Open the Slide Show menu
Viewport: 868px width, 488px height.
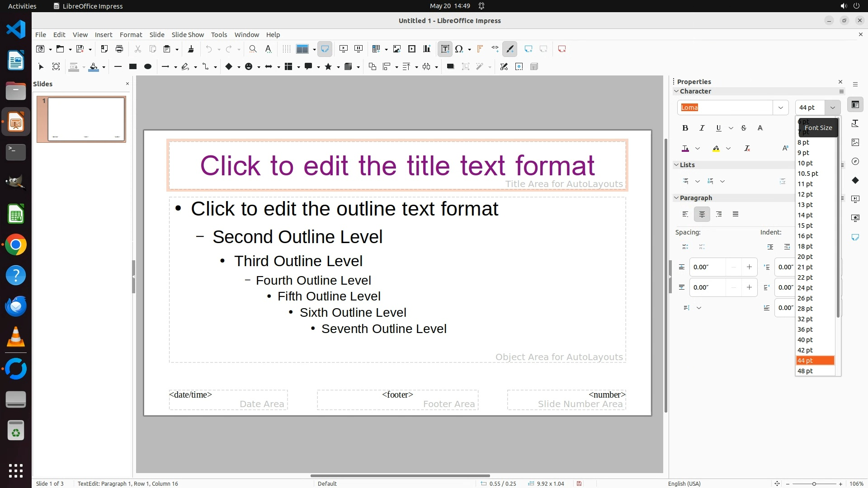click(187, 34)
